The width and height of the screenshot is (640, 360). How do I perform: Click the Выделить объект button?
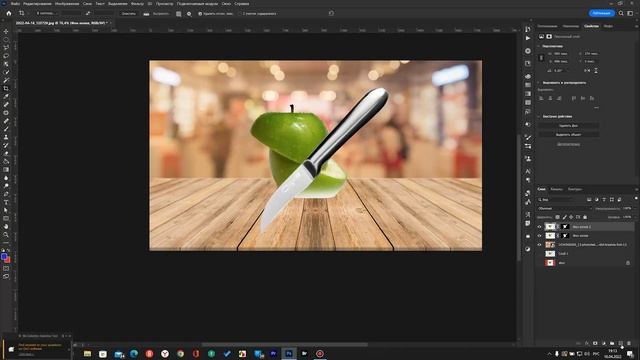click(568, 134)
